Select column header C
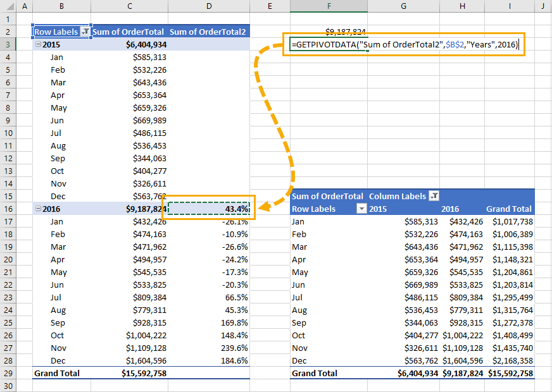Image resolution: width=552 pixels, height=392 pixels. coord(130,6)
